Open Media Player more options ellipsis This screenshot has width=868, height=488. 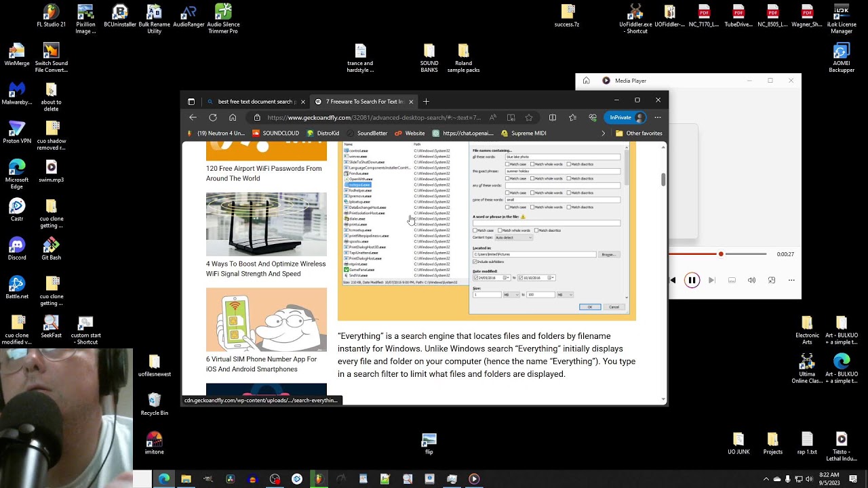pyautogui.click(x=791, y=280)
